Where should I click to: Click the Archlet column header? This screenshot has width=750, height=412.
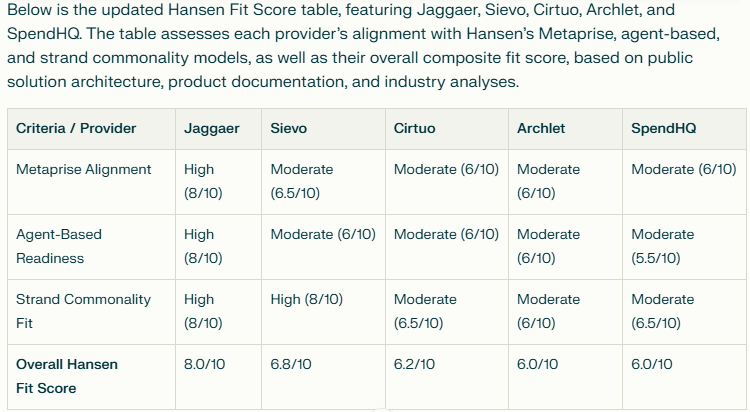point(541,128)
